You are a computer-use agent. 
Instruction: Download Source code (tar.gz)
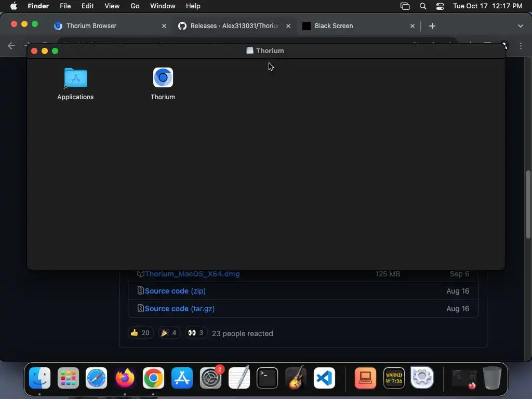coord(179,309)
